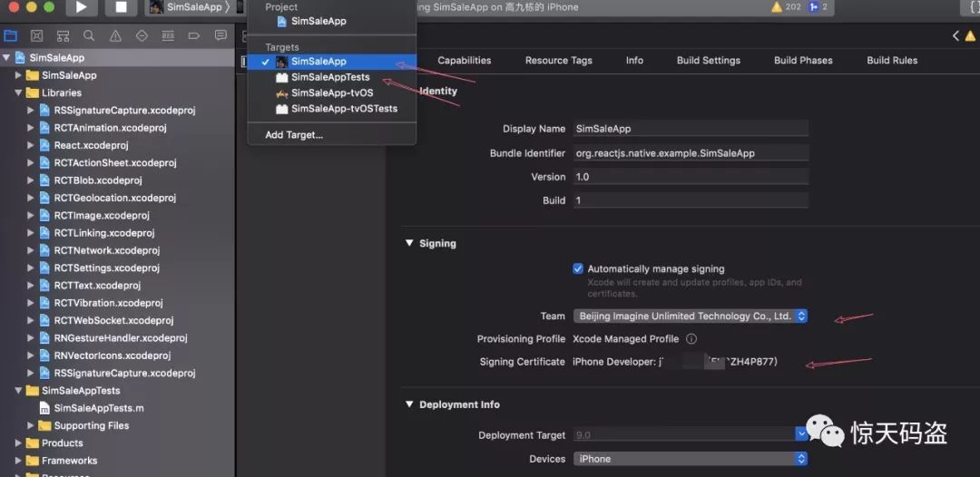
Task: Open the Find navigator magnifier icon
Action: [89, 35]
